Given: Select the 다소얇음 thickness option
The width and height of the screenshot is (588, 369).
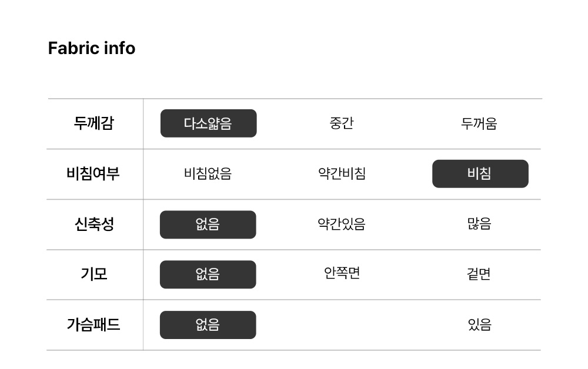Looking at the screenshot, I should click(208, 123).
